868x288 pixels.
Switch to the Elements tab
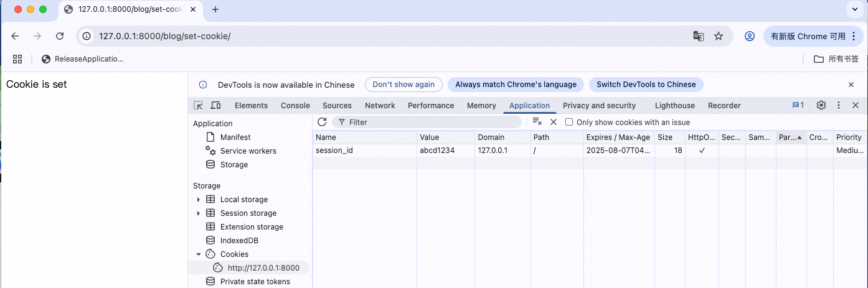click(x=251, y=106)
